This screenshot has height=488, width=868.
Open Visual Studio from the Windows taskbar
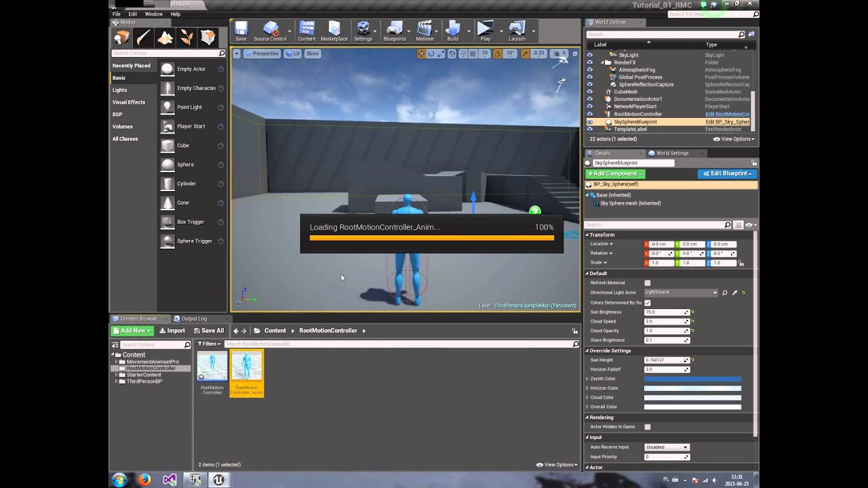(170, 479)
